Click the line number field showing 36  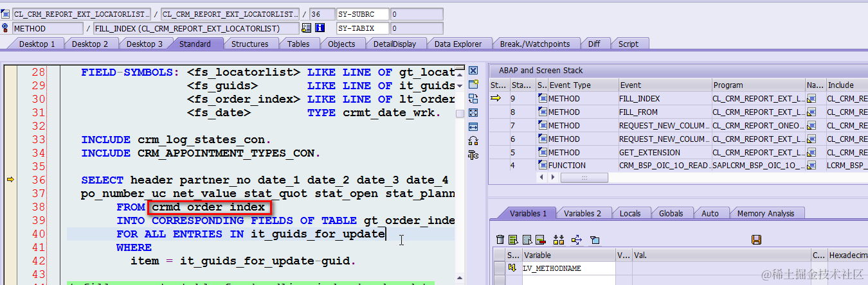[x=321, y=14]
